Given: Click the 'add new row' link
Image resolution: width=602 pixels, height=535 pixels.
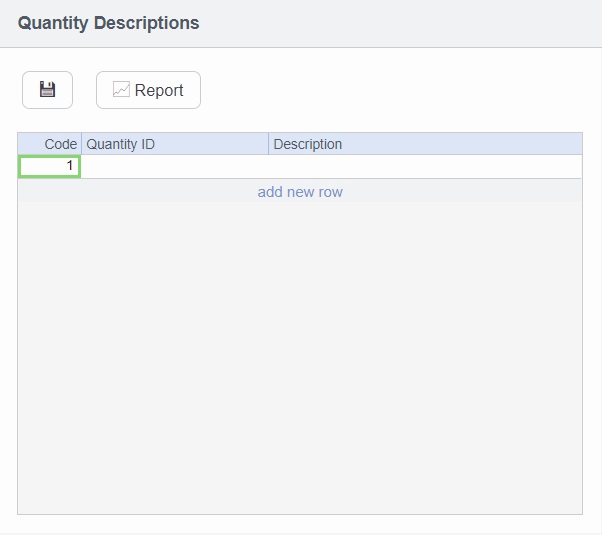Looking at the screenshot, I should coord(300,192).
